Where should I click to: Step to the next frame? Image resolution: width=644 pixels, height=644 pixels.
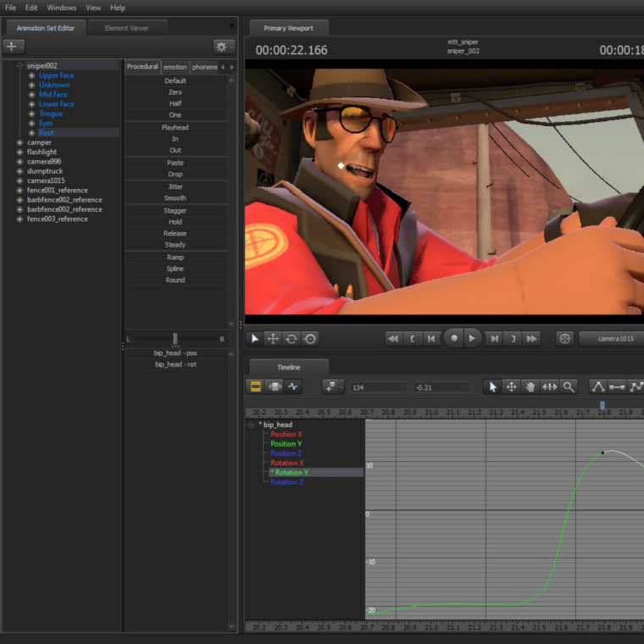click(x=495, y=339)
